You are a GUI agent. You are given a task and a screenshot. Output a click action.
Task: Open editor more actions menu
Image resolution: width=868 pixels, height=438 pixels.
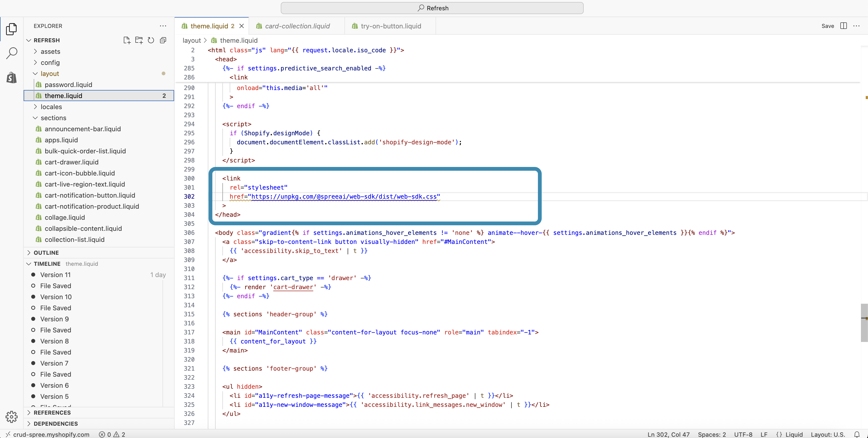tap(856, 26)
